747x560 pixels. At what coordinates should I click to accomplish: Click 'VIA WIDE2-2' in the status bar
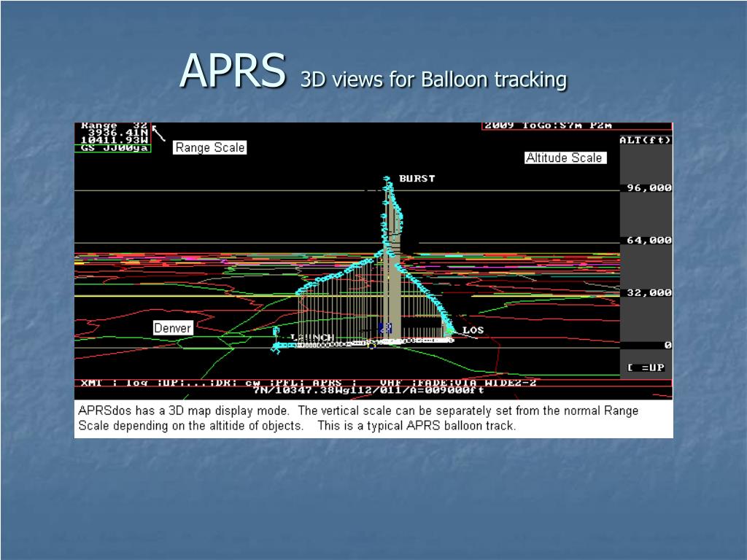pos(495,383)
